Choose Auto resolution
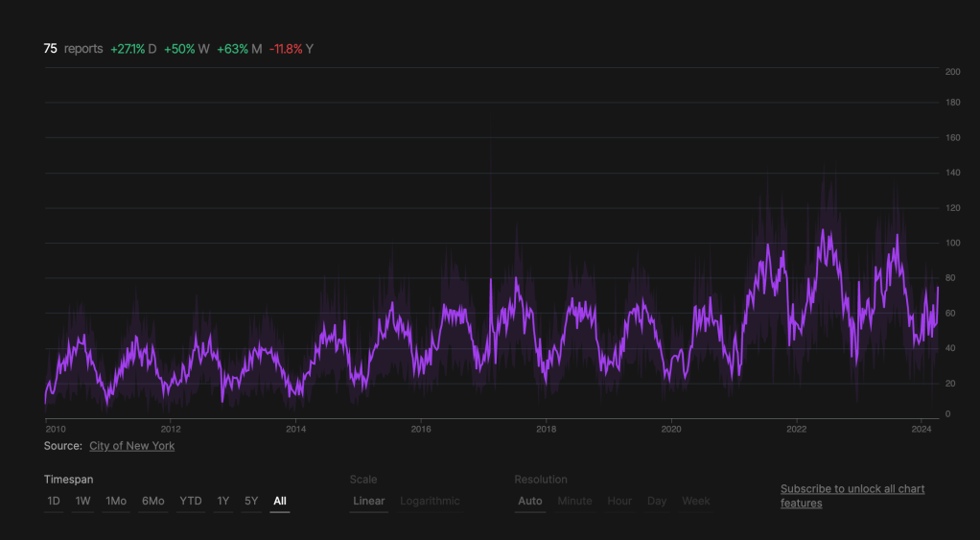 [530, 501]
